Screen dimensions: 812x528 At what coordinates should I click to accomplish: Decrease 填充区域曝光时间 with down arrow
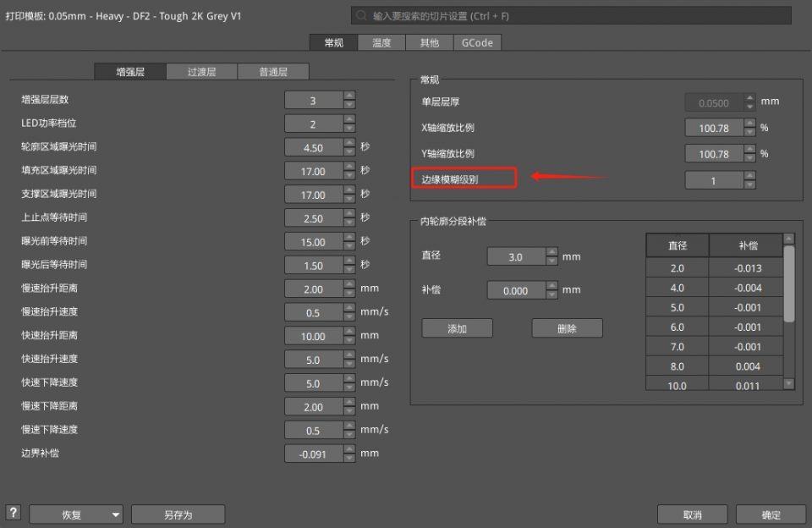[x=349, y=176]
